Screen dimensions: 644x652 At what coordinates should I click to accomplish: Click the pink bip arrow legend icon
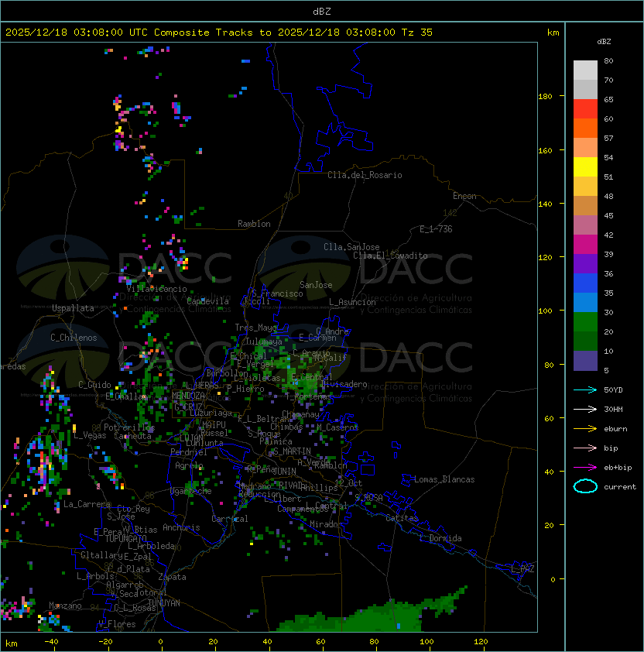585,448
